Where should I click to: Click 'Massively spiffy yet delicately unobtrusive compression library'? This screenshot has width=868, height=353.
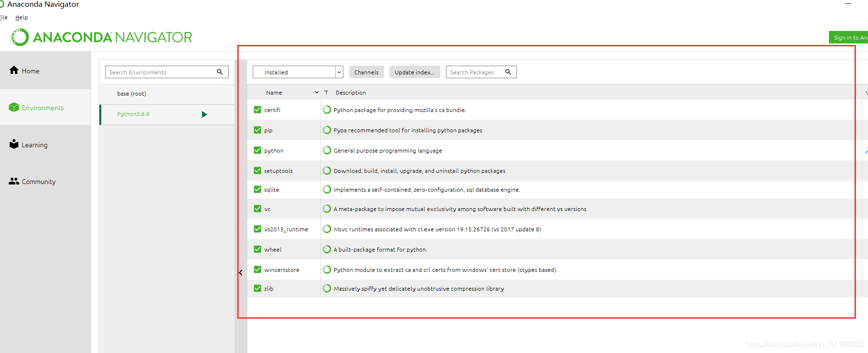pyautogui.click(x=419, y=289)
